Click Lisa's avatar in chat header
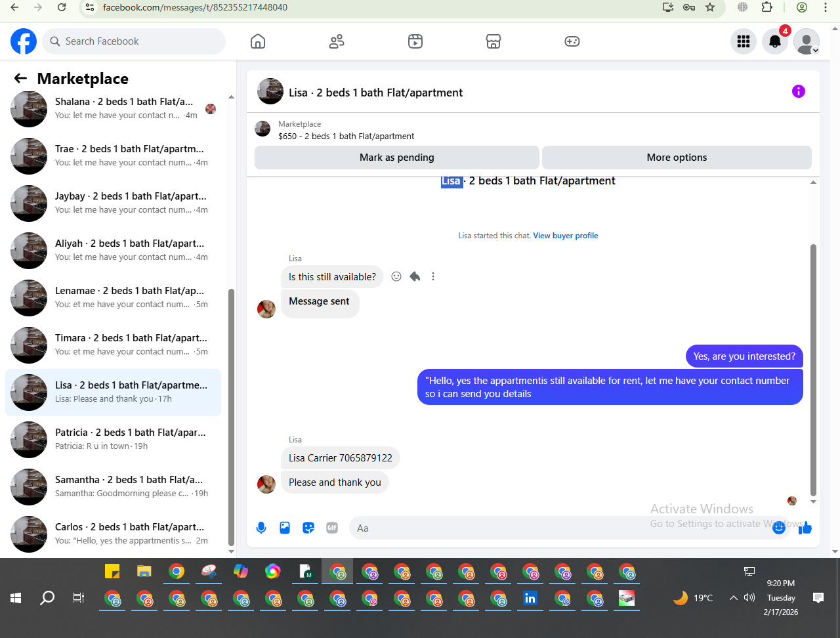This screenshot has width=840, height=638. tap(270, 91)
